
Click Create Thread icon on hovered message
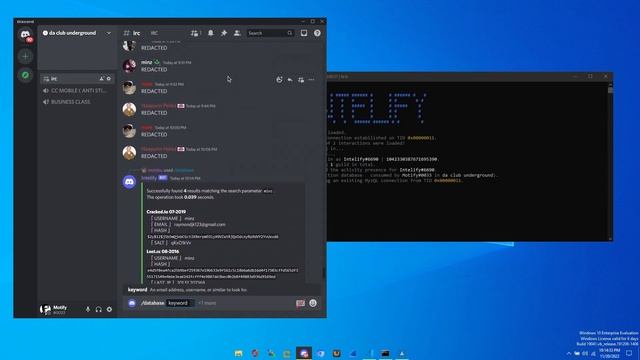pyautogui.click(x=301, y=80)
